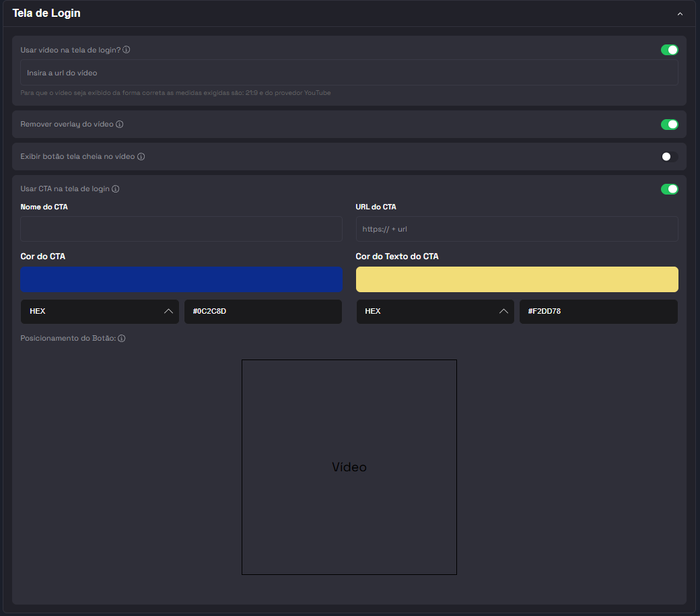Disable the 'Usar vídeo na tela de login' toggle
The image size is (700, 616).
coord(669,50)
